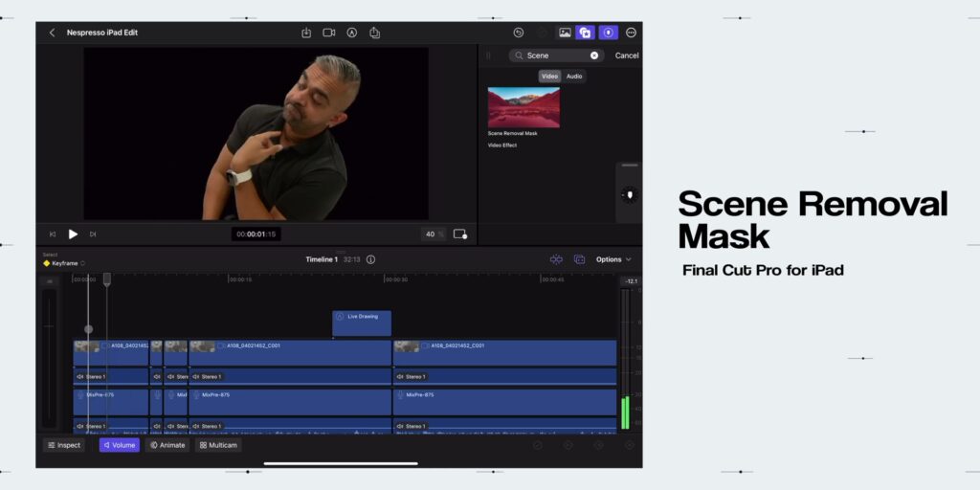The height and width of the screenshot is (490, 980).
Task: Open the more options ellipsis icon
Action: (631, 33)
